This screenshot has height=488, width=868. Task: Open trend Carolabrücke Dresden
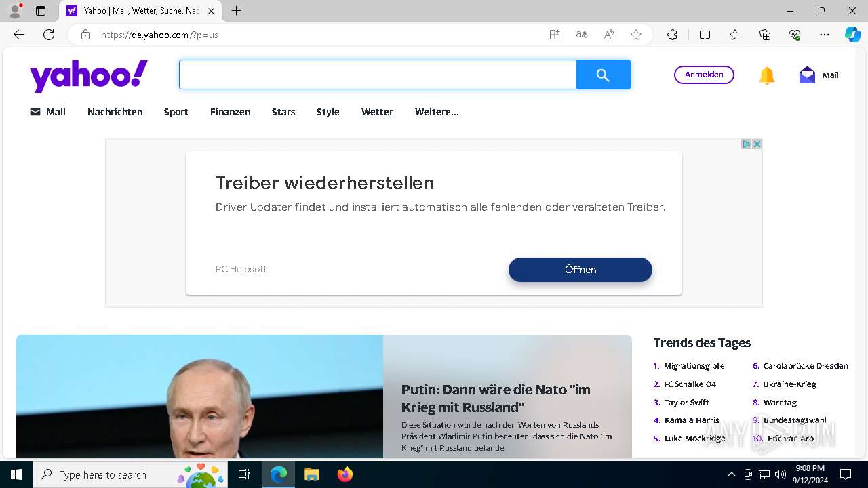pyautogui.click(x=806, y=366)
